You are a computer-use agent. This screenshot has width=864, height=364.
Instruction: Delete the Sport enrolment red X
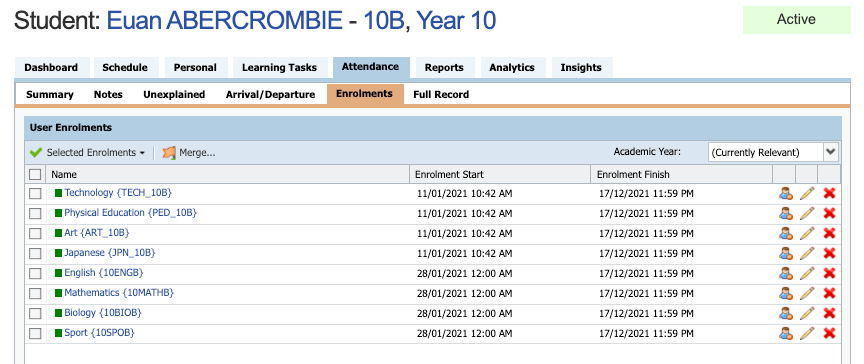coord(829,333)
